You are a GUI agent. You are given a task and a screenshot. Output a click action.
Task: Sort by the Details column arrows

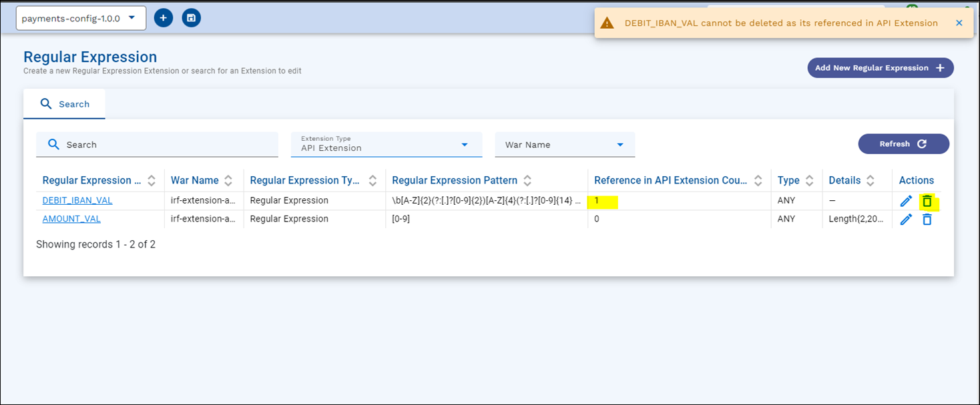pyautogui.click(x=870, y=180)
